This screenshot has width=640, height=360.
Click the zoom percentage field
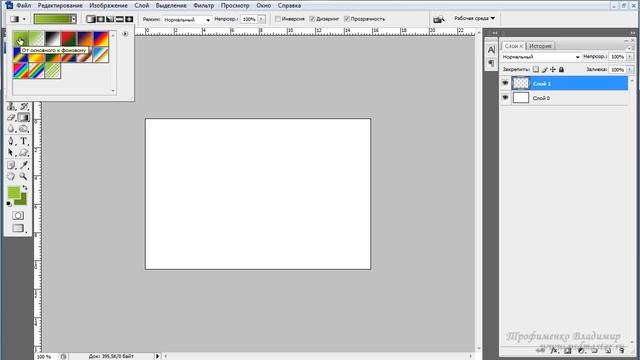coord(45,356)
